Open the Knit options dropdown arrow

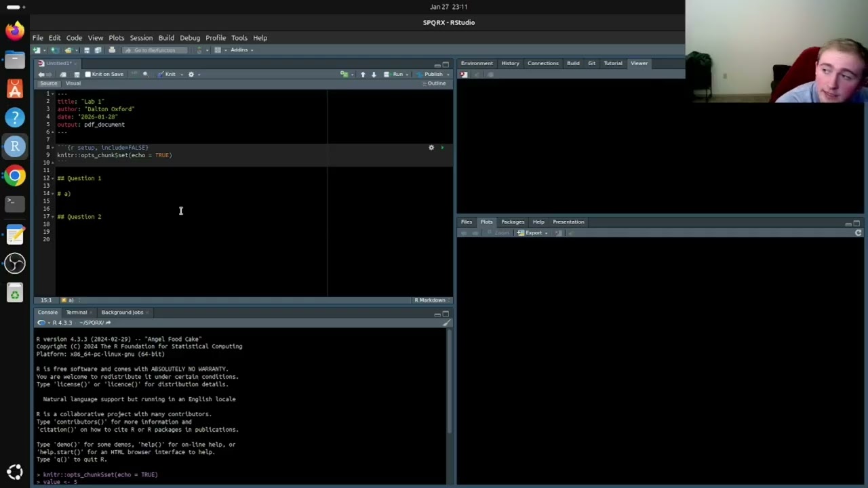click(182, 75)
